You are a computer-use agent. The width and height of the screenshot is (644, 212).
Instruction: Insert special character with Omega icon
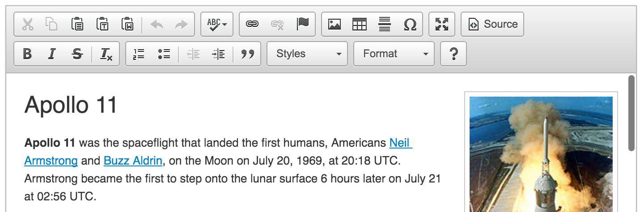[410, 24]
